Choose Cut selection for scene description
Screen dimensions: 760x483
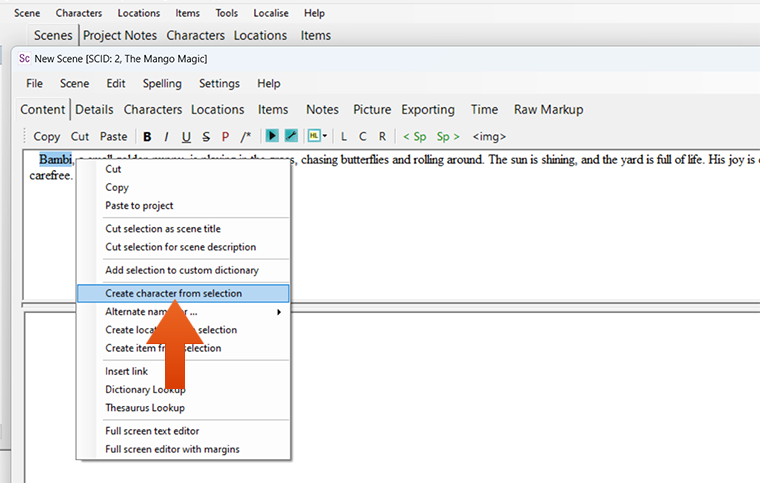point(183,247)
